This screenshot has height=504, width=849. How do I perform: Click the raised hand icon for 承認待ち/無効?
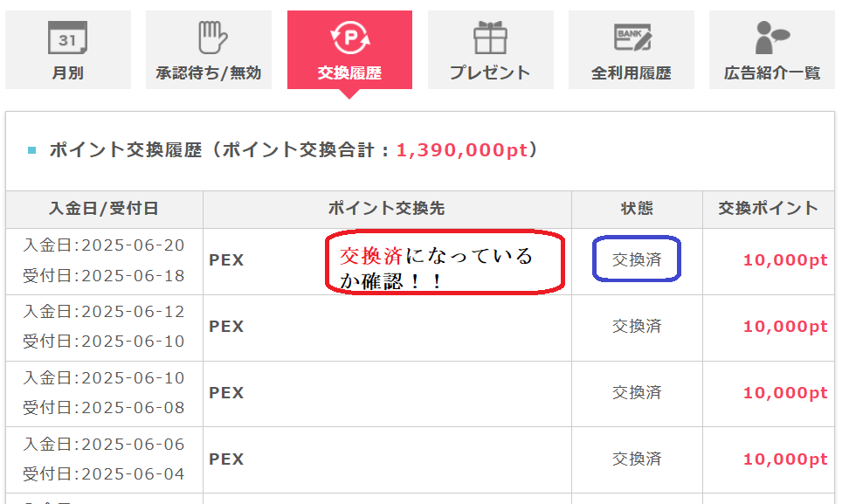click(x=212, y=38)
